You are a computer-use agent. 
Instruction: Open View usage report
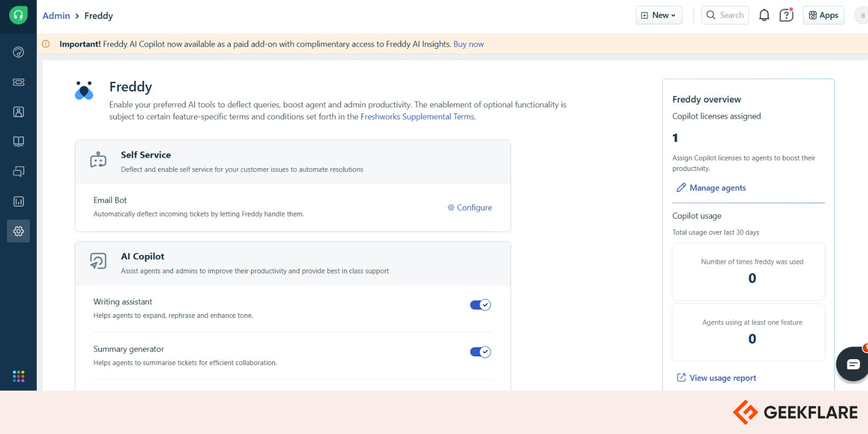723,378
